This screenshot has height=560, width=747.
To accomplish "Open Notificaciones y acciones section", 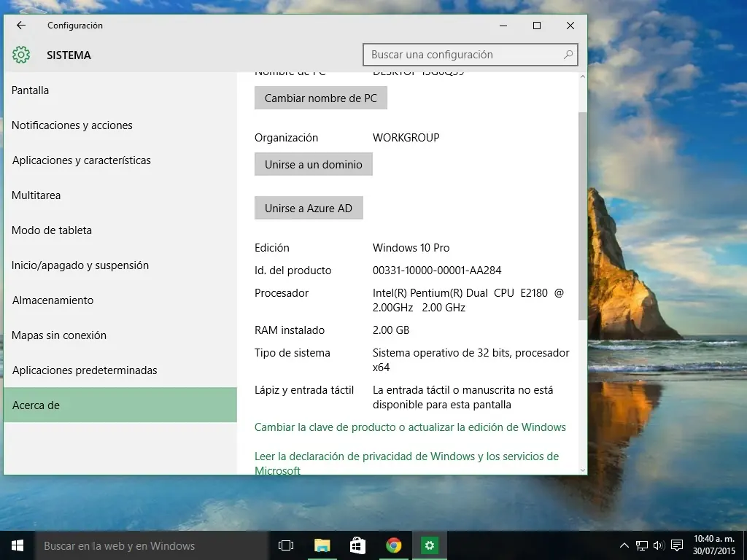I will (120, 125).
